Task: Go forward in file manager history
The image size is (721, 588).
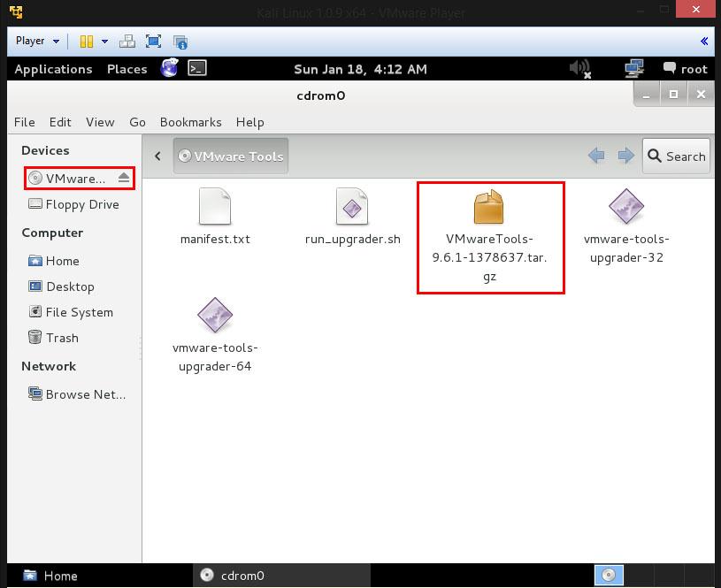Action: [625, 156]
